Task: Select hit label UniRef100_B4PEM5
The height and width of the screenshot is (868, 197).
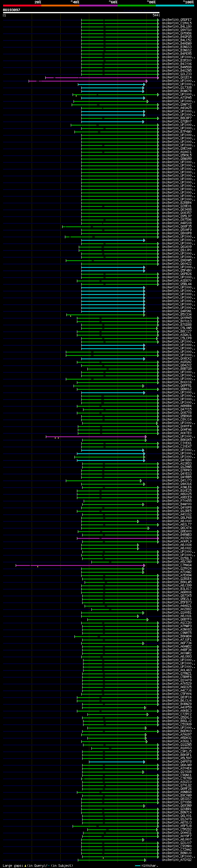Action: click(177, 54)
